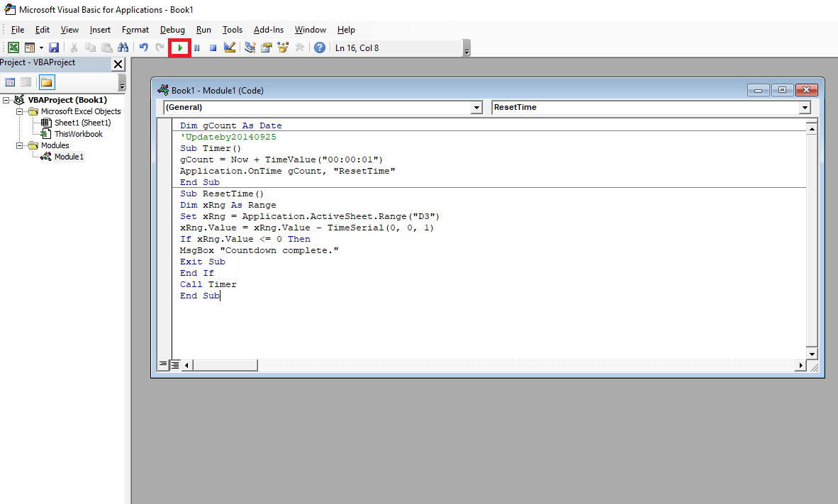Open the Debug menu
The height and width of the screenshot is (504, 838).
click(x=172, y=30)
